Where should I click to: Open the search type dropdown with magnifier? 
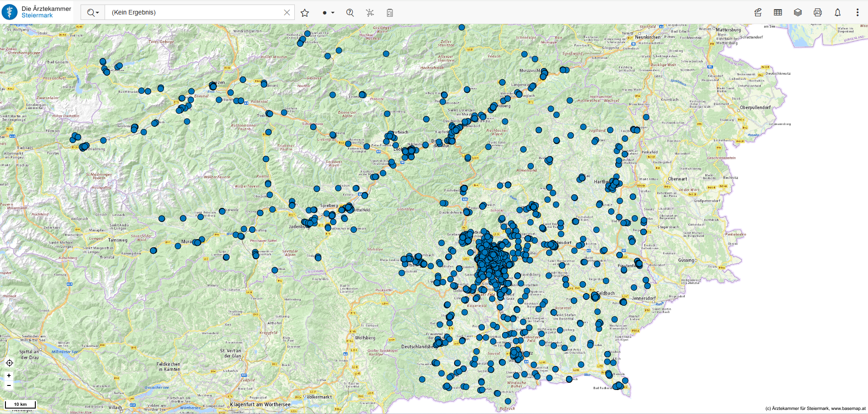pyautogui.click(x=93, y=13)
